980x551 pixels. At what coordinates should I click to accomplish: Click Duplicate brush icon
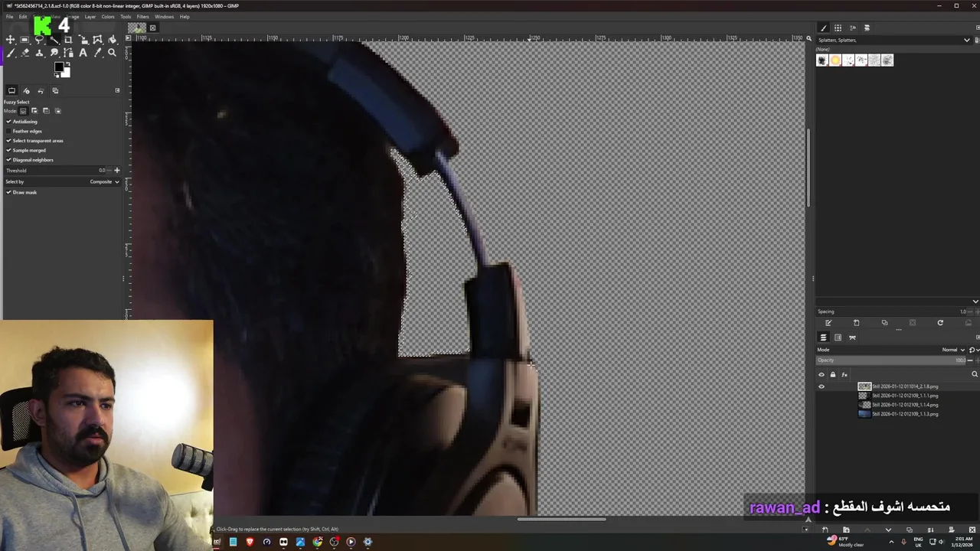(884, 323)
